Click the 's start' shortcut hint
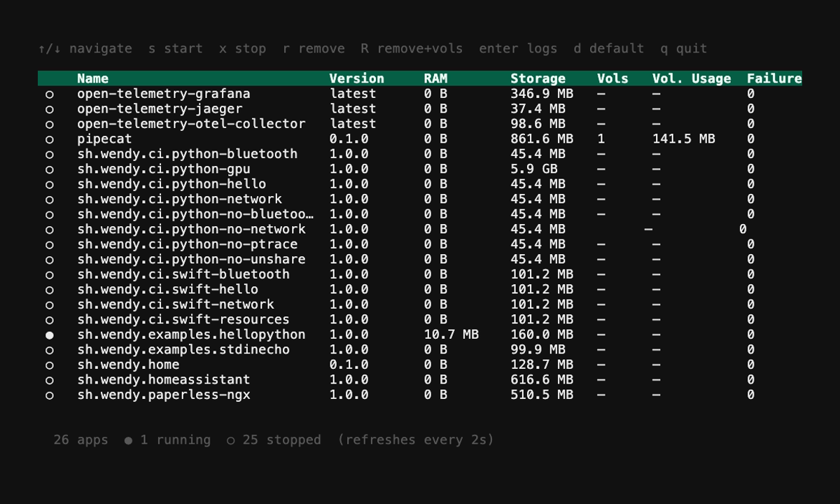Viewport: 840px width, 504px height. click(x=176, y=49)
